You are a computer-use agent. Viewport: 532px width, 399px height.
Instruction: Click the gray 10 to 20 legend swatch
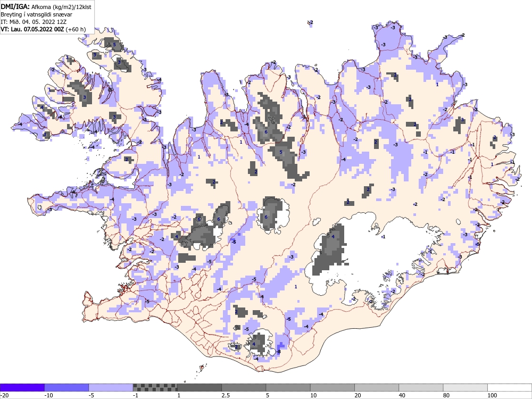pyautogui.click(x=332, y=387)
